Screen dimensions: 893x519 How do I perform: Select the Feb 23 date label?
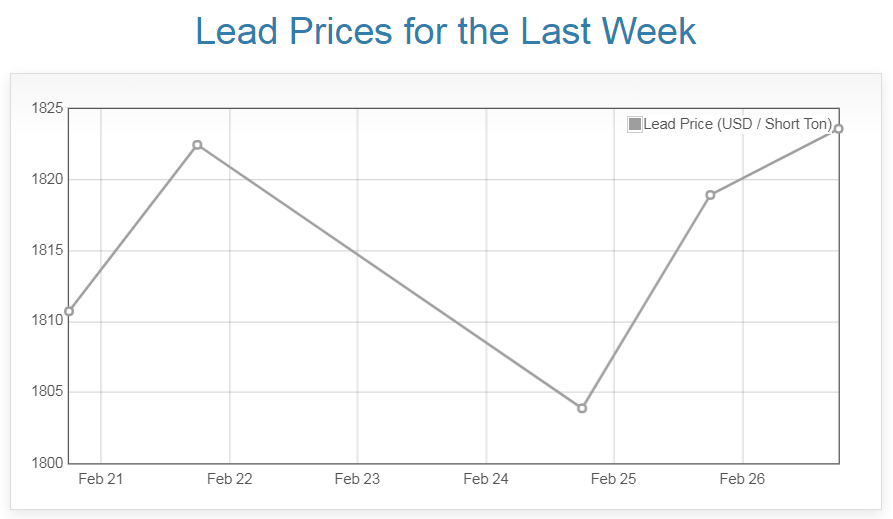tap(357, 479)
